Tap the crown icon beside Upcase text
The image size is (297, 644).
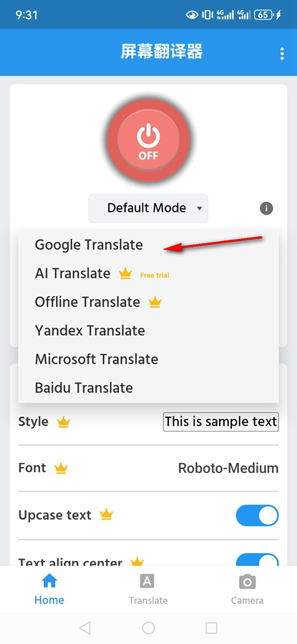[x=107, y=514]
